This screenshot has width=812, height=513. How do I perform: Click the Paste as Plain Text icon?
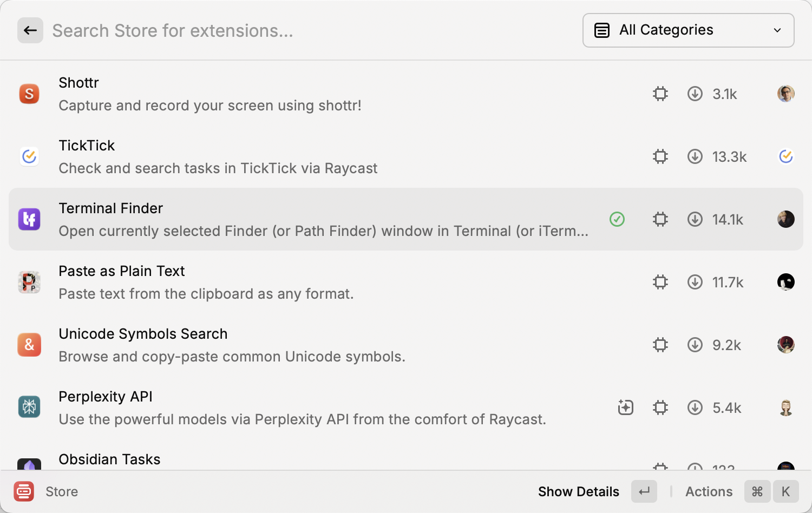(x=29, y=282)
